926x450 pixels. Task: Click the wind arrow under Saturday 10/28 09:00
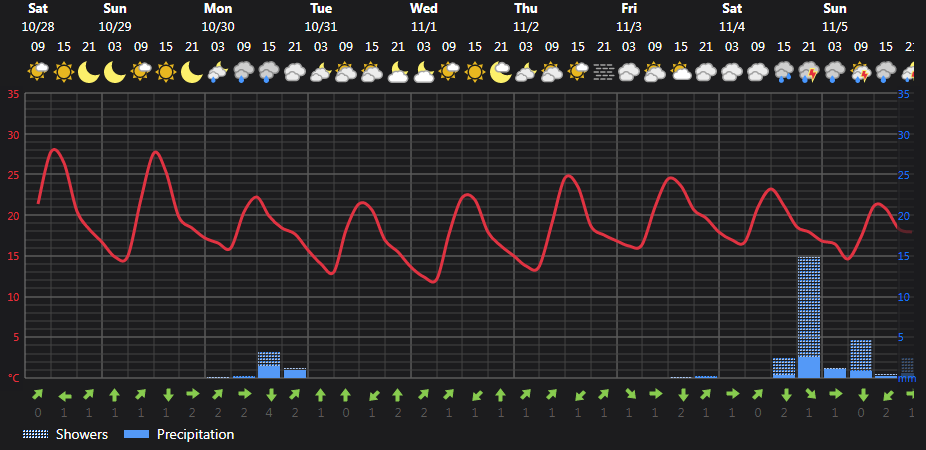(38, 394)
